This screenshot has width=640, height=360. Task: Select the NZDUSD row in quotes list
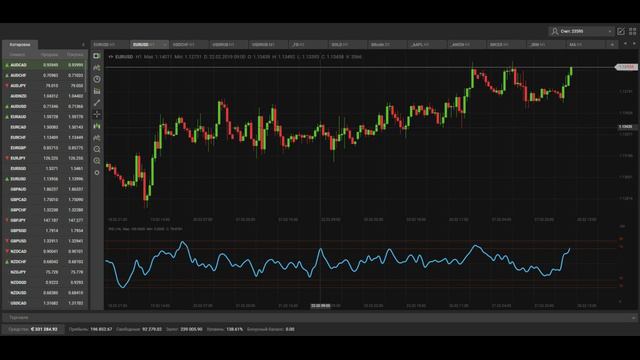[x=44, y=293]
